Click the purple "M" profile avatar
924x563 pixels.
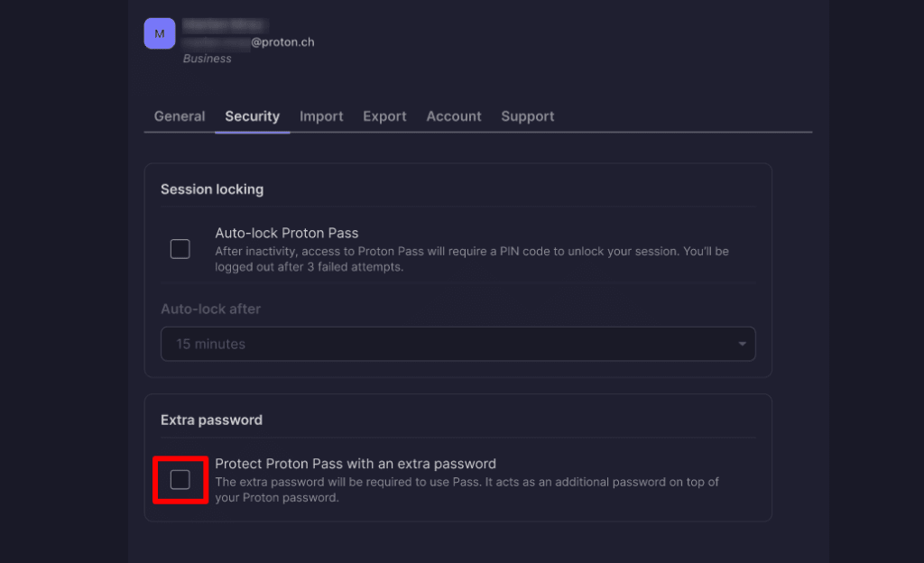tap(159, 32)
